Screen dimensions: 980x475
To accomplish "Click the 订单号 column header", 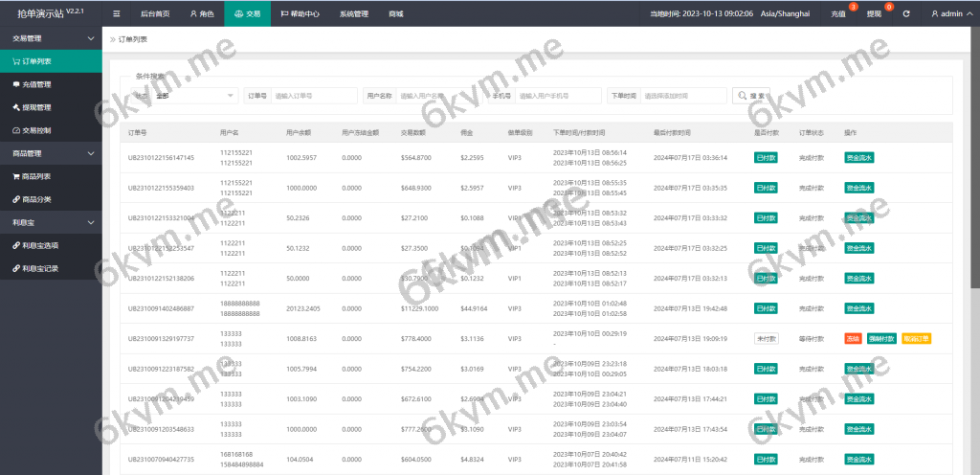I will tap(138, 133).
